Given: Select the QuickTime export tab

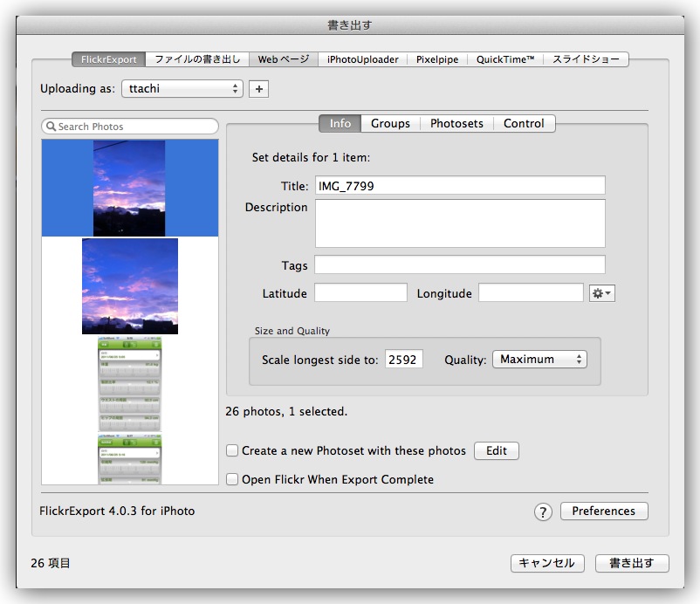Looking at the screenshot, I should coord(504,59).
